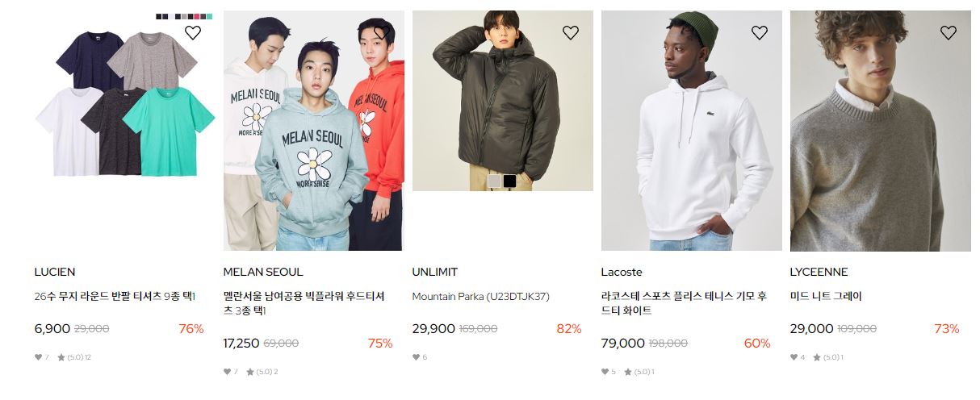This screenshot has height=400, width=980.
Task: Click the heart on LYCEENNE knit sweater
Action: coord(948,32)
